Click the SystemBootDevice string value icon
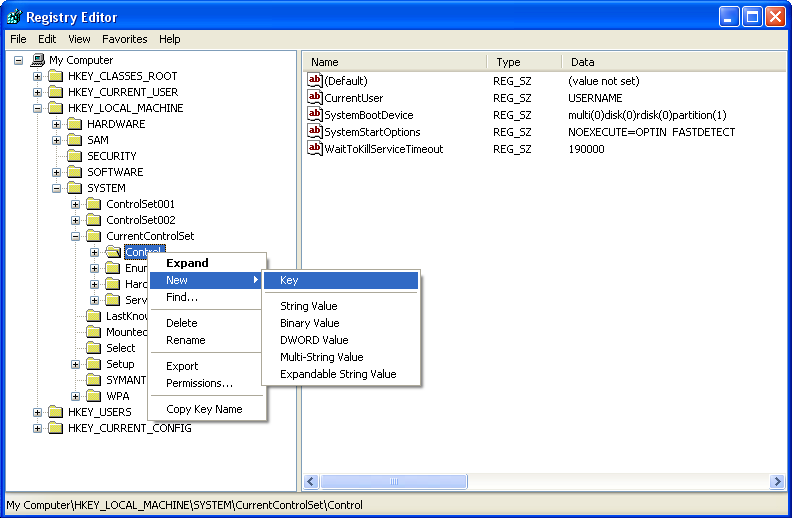792x518 pixels. (315, 115)
